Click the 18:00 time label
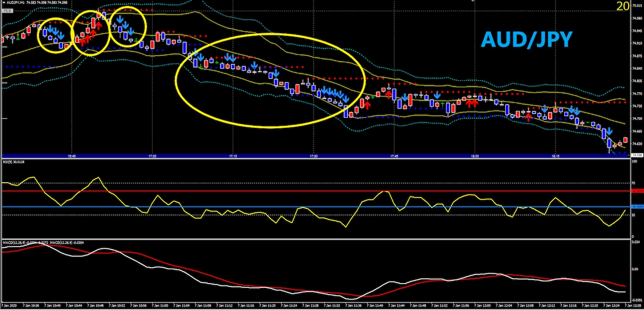Image resolution: width=644 pixels, height=310 pixels. click(x=475, y=156)
